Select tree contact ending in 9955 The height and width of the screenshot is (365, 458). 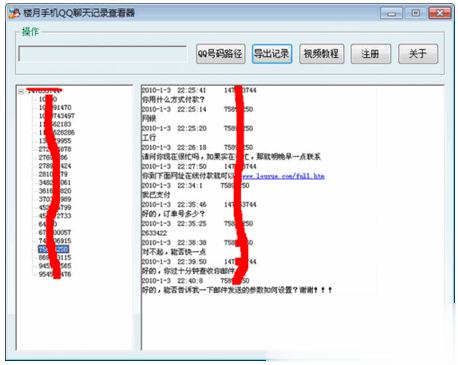click(55, 141)
